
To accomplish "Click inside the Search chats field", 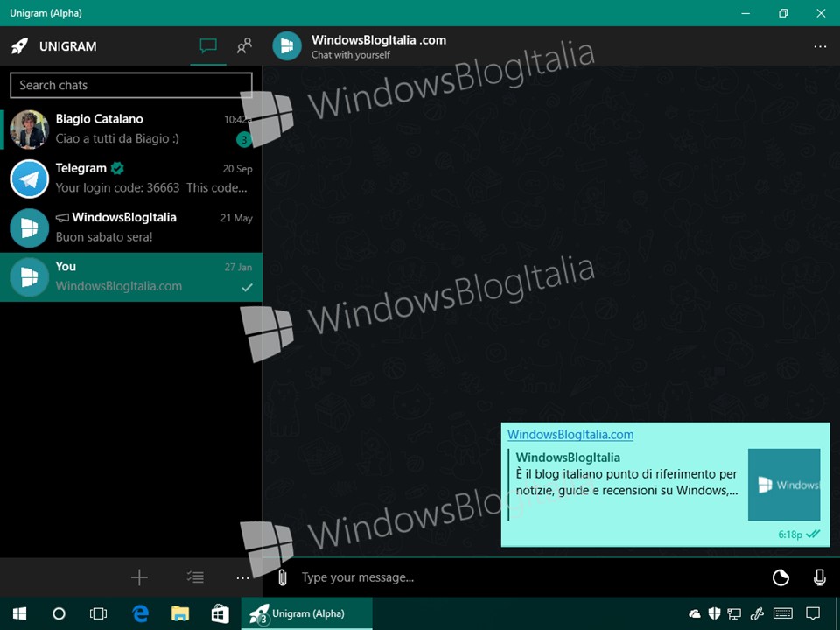I will [x=131, y=85].
